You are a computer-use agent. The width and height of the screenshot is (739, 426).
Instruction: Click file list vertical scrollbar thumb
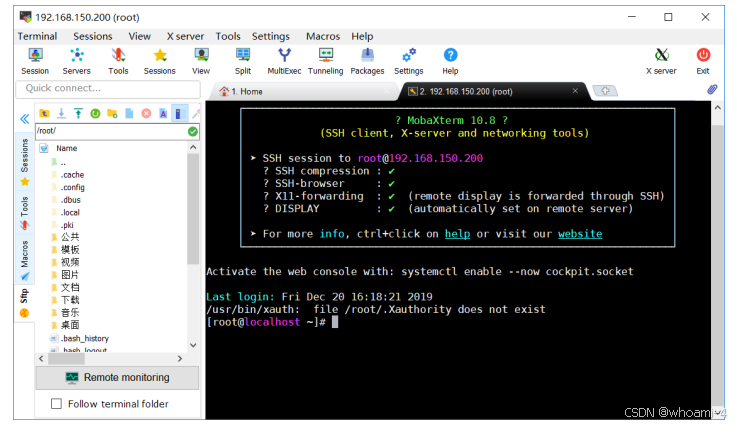pos(193,209)
